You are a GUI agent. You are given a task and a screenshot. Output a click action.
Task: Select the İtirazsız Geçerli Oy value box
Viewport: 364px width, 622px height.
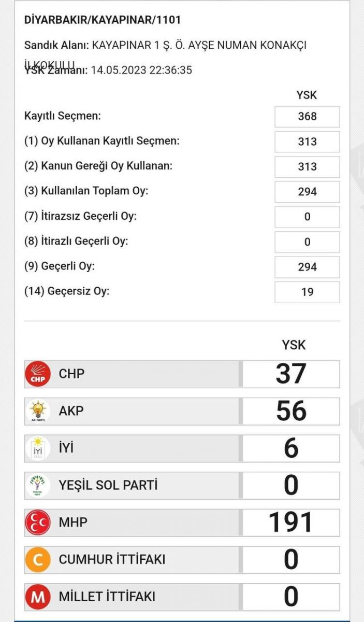coord(307,217)
